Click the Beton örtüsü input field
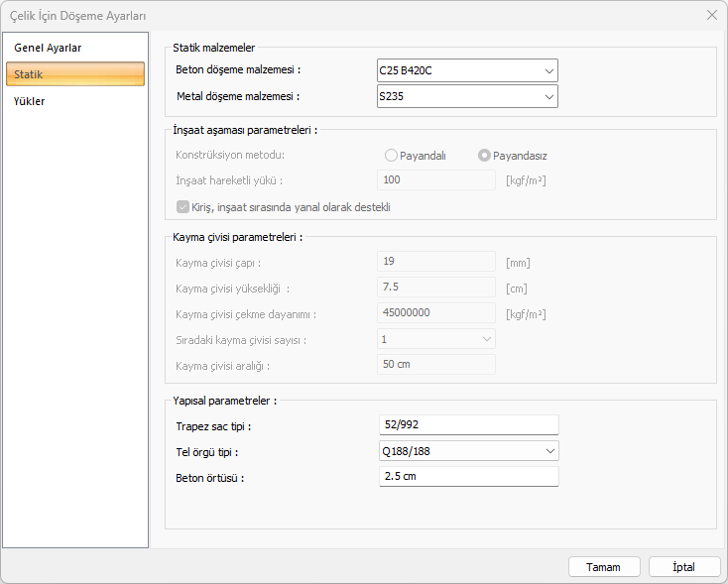 (x=468, y=477)
